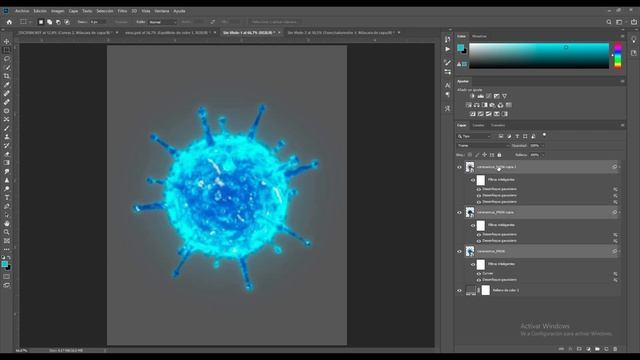This screenshot has height=360, width=640.
Task: Collapse smart filters of coronavirus_PREM layer
Action: click(619, 251)
